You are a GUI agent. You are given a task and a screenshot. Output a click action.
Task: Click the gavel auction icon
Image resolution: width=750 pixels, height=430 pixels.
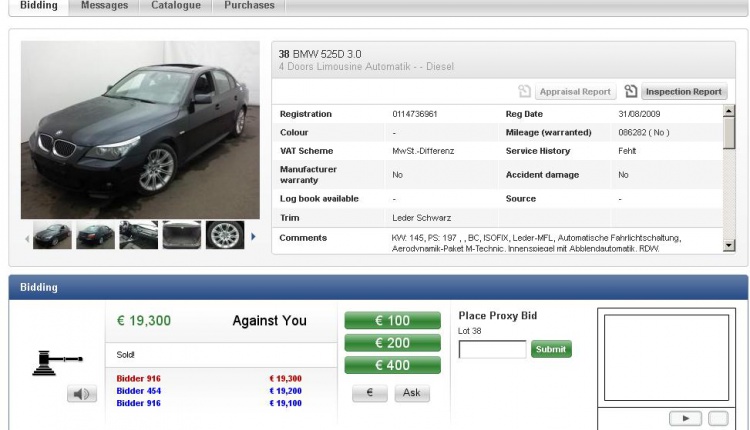tap(56, 361)
